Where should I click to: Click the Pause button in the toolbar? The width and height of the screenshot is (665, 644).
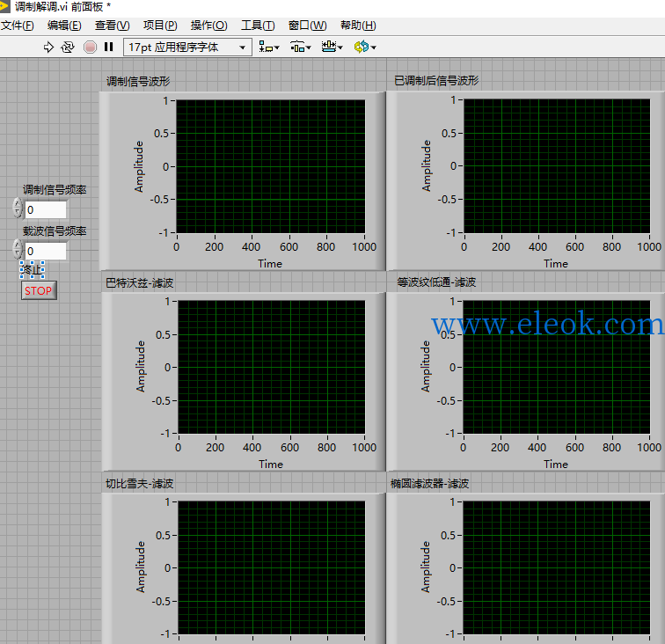tap(108, 48)
